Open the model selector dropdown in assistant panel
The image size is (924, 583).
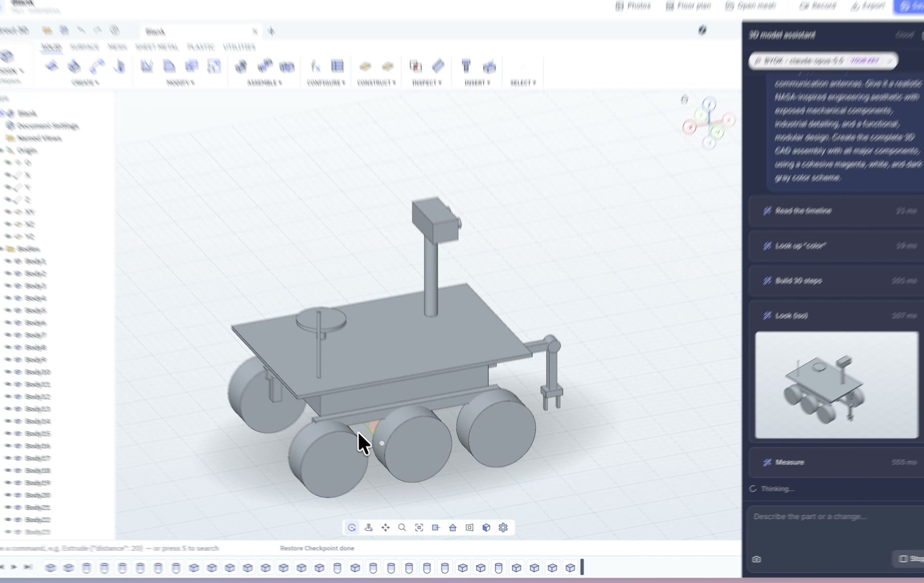click(x=823, y=61)
